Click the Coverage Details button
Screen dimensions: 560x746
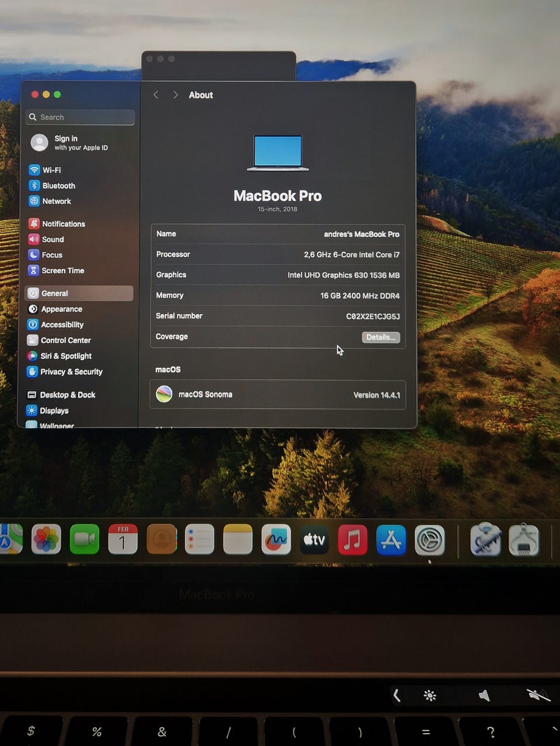(381, 337)
